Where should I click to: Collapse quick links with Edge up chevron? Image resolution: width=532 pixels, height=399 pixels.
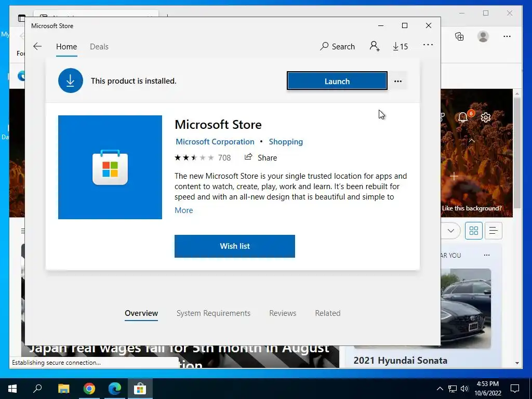click(472, 140)
